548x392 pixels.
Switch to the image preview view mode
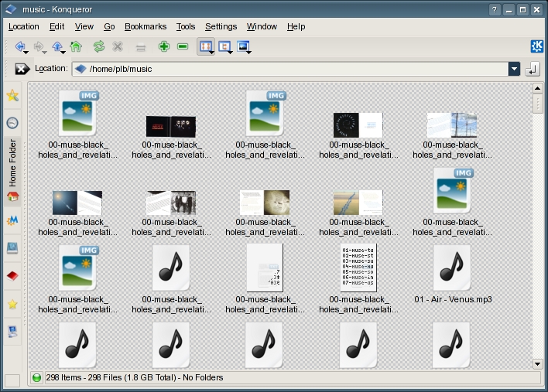click(x=242, y=46)
